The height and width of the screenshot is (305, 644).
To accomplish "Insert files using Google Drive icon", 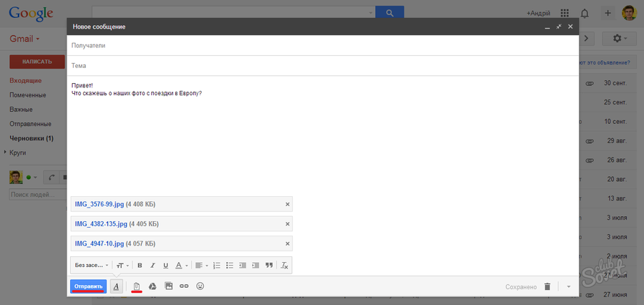I will (x=152, y=286).
